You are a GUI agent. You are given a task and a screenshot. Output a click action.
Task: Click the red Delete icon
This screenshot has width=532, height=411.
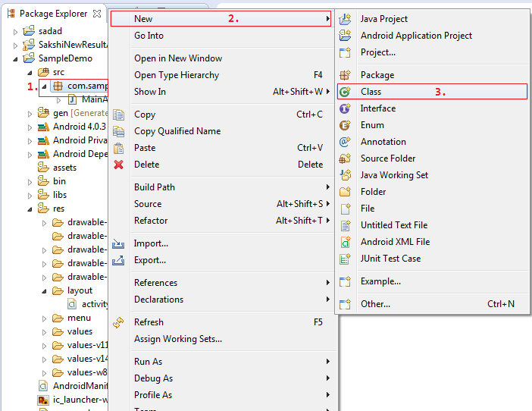click(x=118, y=165)
